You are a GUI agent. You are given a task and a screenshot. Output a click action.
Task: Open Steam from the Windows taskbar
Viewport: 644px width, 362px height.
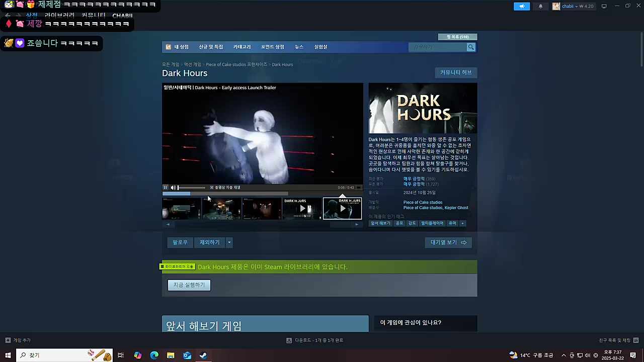click(203, 355)
